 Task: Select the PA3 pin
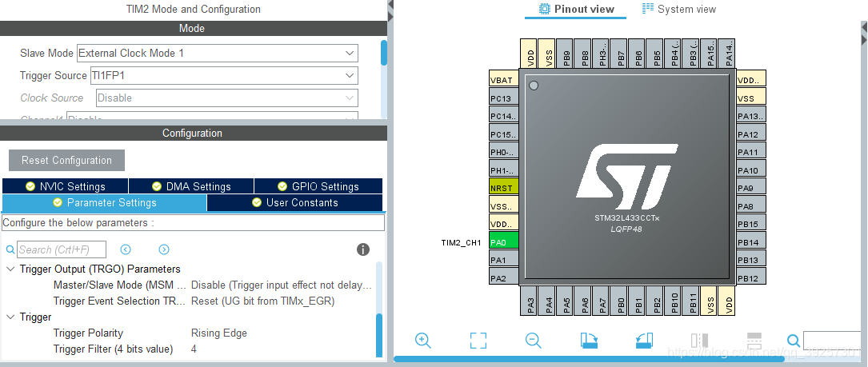530,301
